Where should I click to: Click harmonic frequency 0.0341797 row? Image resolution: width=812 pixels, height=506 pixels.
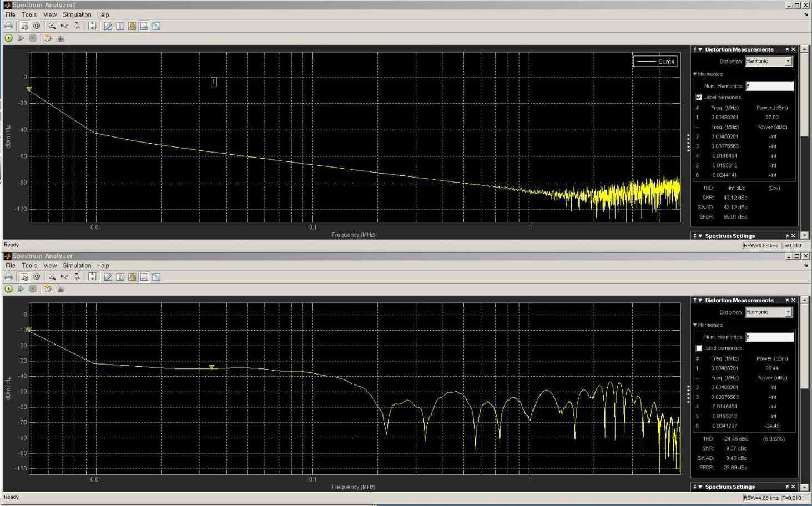coord(745,426)
